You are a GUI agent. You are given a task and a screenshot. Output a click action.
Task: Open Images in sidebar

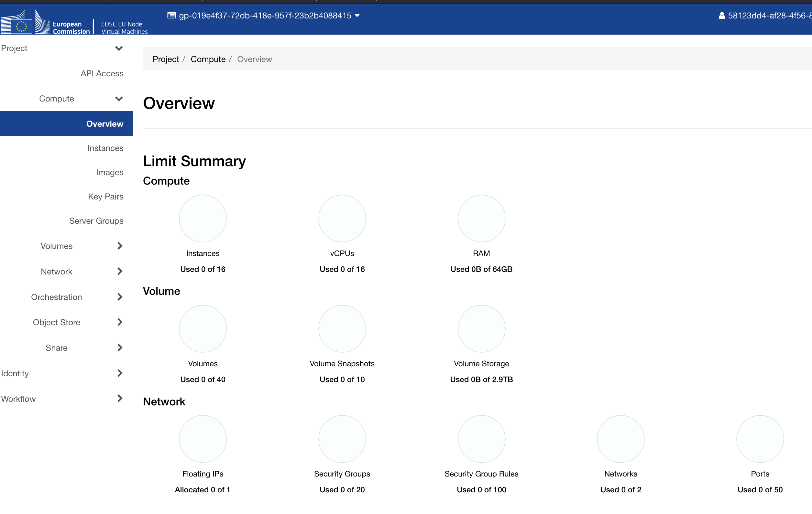(110, 172)
